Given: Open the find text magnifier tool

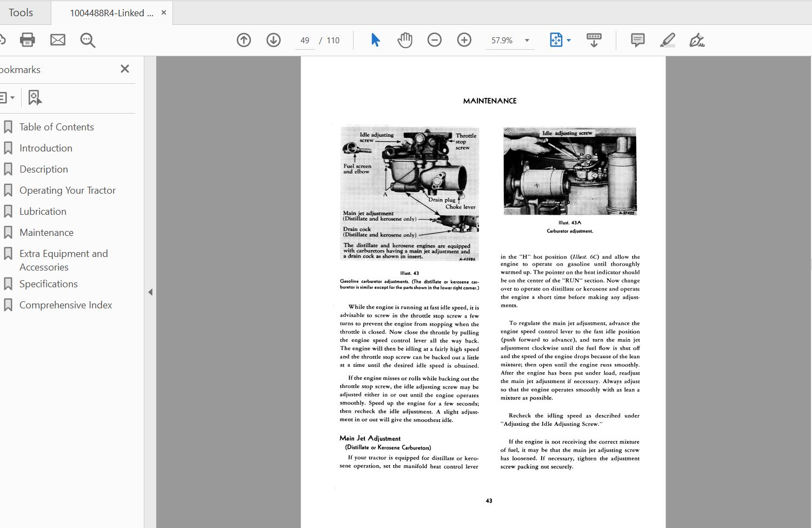Looking at the screenshot, I should (x=88, y=40).
